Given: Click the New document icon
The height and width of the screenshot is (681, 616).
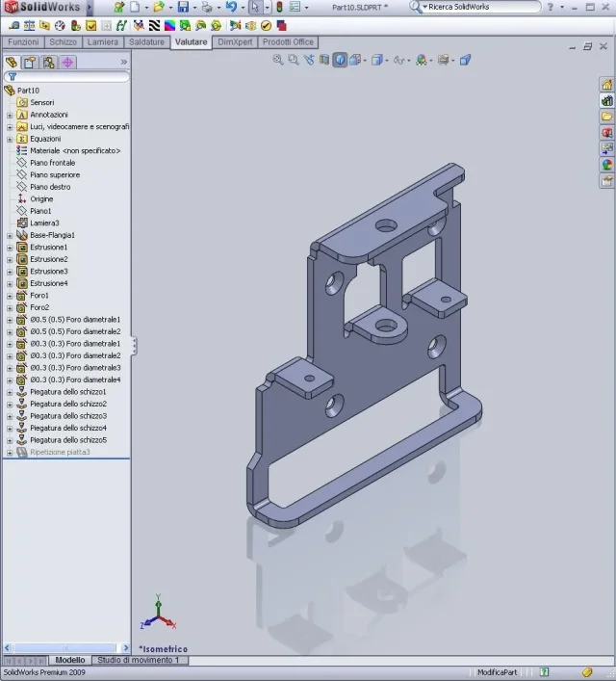Looking at the screenshot, I should click(135, 7).
